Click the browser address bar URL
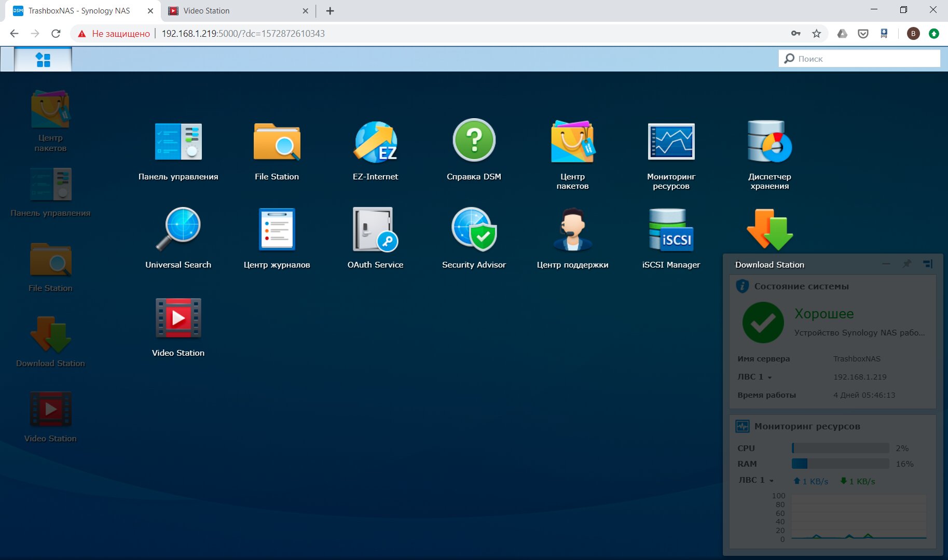This screenshot has width=948, height=560. (x=243, y=33)
